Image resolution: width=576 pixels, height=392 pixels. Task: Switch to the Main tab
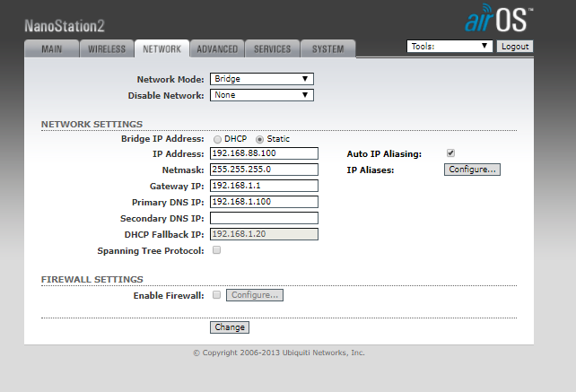click(52, 49)
